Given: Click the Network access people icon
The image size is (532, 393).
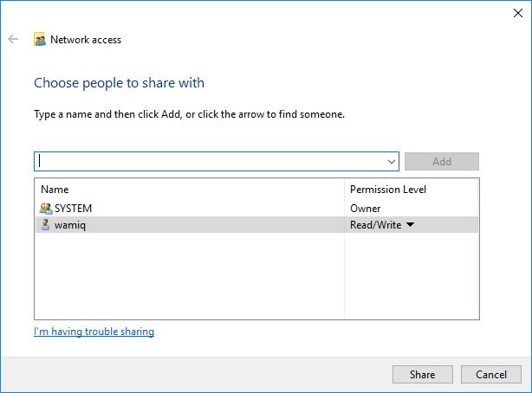Looking at the screenshot, I should pos(40,39).
